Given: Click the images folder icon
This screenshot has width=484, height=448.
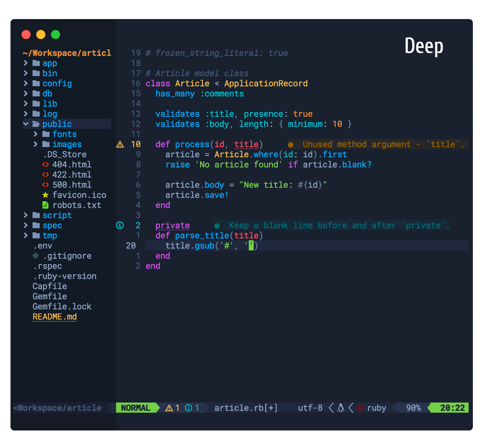Looking at the screenshot, I should click(46, 144).
